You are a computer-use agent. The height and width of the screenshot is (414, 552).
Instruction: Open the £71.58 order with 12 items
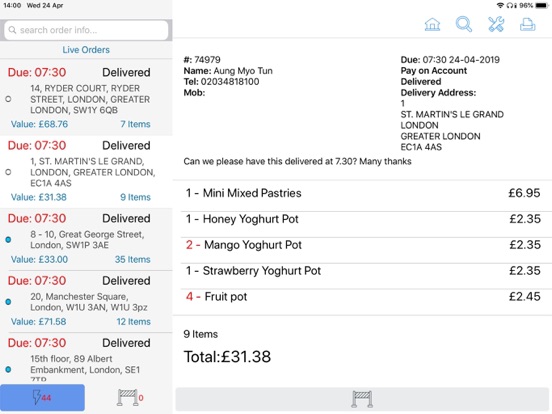[x=86, y=301]
